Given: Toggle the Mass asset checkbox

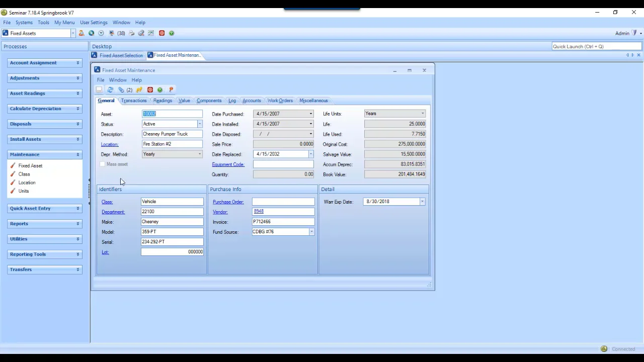Looking at the screenshot, I should (x=103, y=164).
